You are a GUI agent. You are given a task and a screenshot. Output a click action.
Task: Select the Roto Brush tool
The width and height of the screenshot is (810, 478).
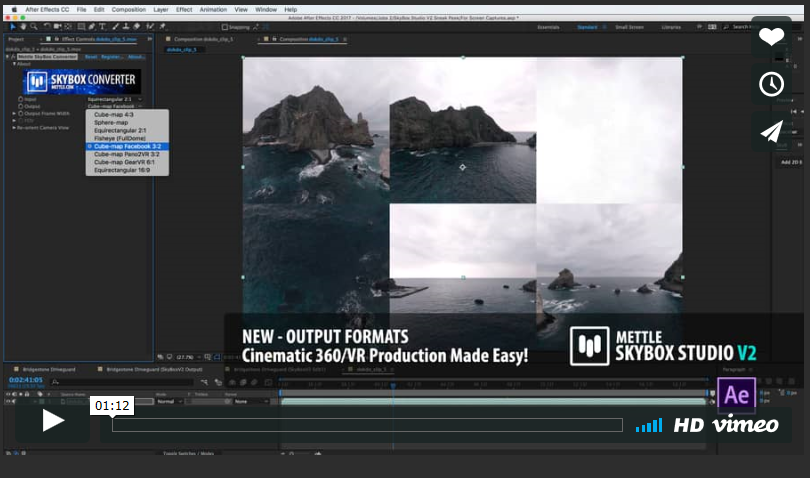point(150,26)
